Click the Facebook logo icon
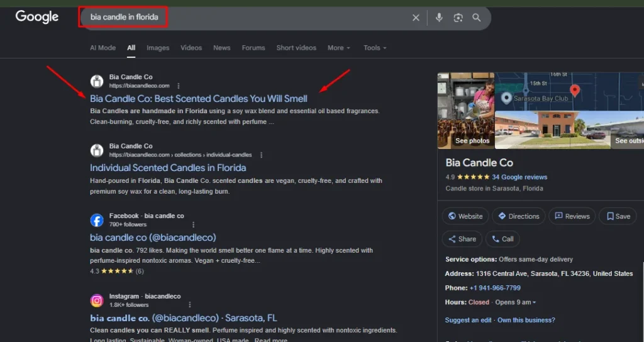The width and height of the screenshot is (644, 342). [97, 220]
